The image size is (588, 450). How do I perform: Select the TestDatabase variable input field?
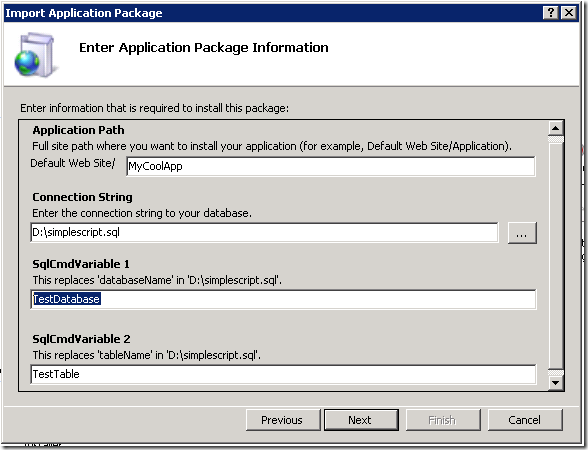click(x=283, y=299)
